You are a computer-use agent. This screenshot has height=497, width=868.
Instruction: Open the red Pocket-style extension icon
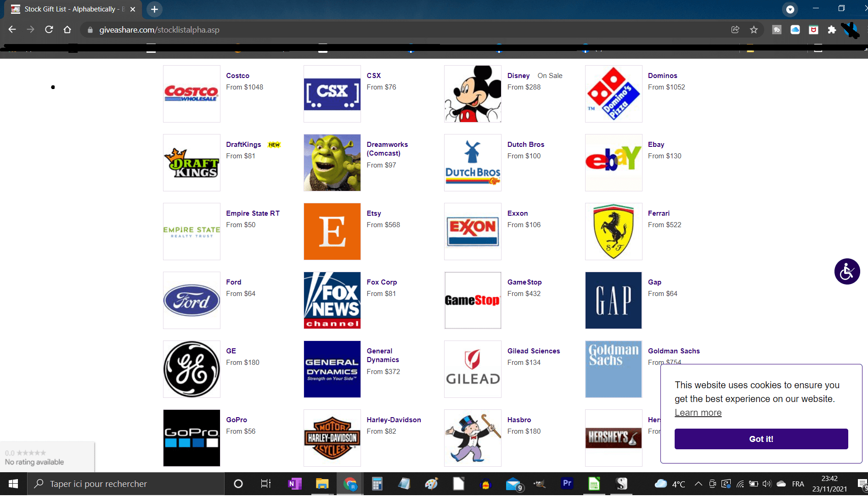pyautogui.click(x=813, y=30)
